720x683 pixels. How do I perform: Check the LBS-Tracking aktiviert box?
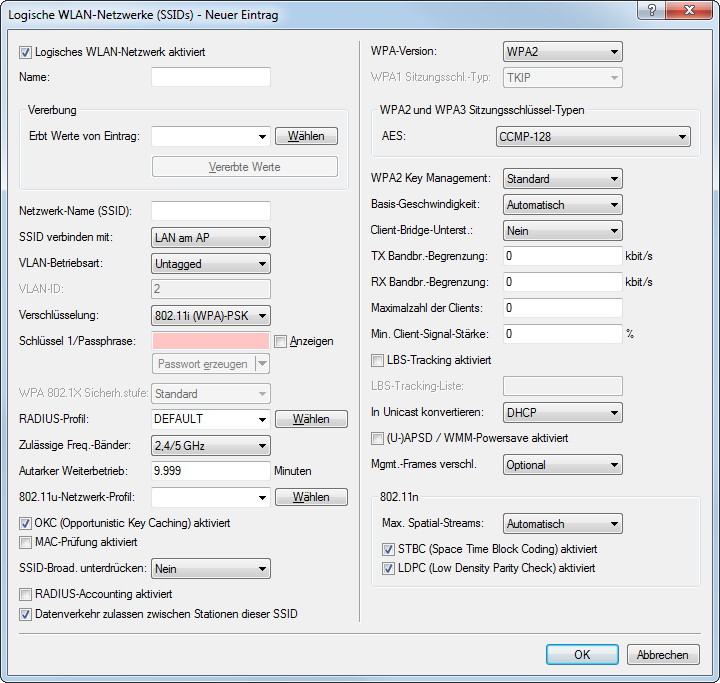click(378, 360)
